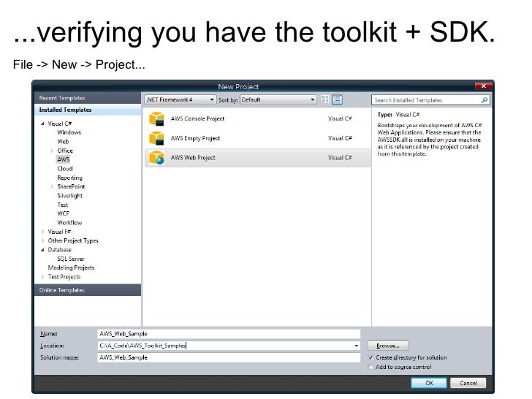Select the Database tree item
The width and height of the screenshot is (532, 399).
(59, 250)
